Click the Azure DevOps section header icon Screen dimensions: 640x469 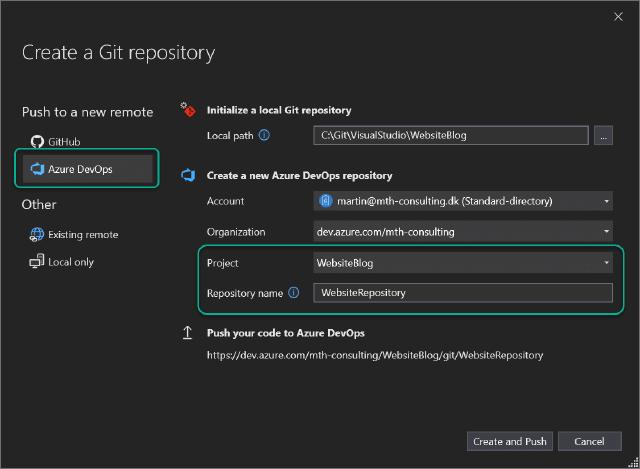pos(187,175)
